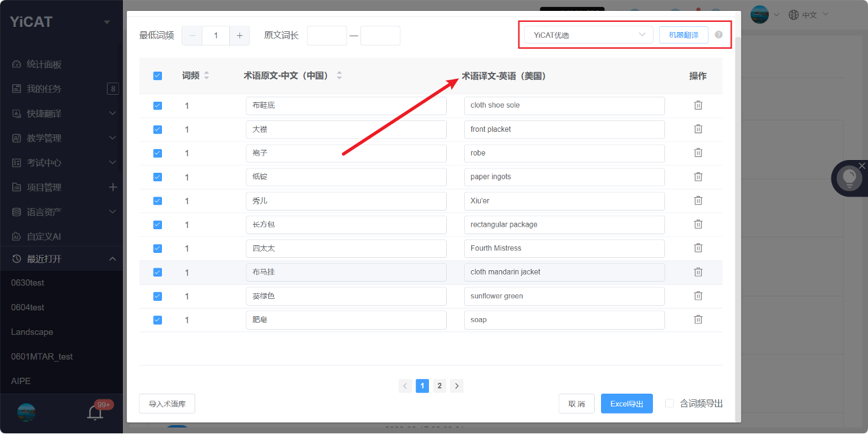Click trash icon for soap row
Viewport: 868px width, 434px height.
point(698,319)
